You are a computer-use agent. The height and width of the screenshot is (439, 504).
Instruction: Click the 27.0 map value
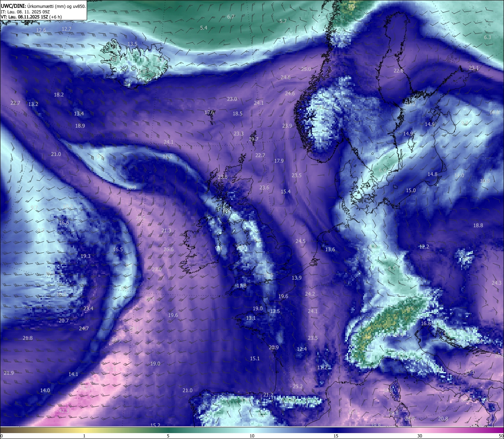pos(156,269)
